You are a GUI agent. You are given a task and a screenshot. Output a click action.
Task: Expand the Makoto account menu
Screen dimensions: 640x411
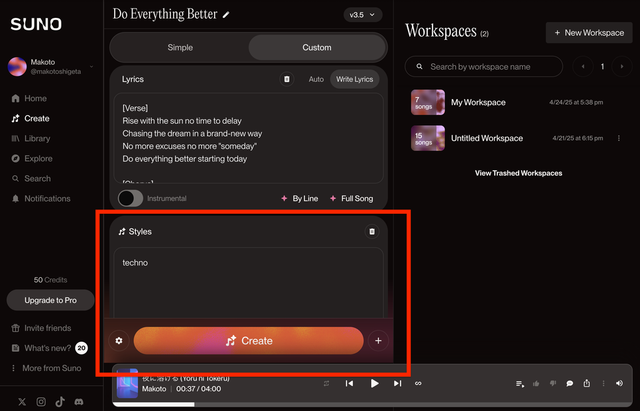(90, 67)
